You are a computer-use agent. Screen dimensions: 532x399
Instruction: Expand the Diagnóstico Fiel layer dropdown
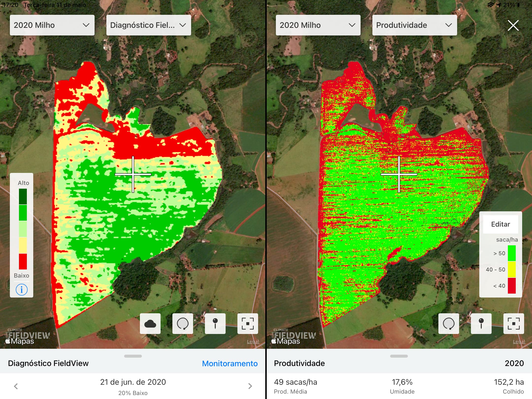click(x=148, y=25)
